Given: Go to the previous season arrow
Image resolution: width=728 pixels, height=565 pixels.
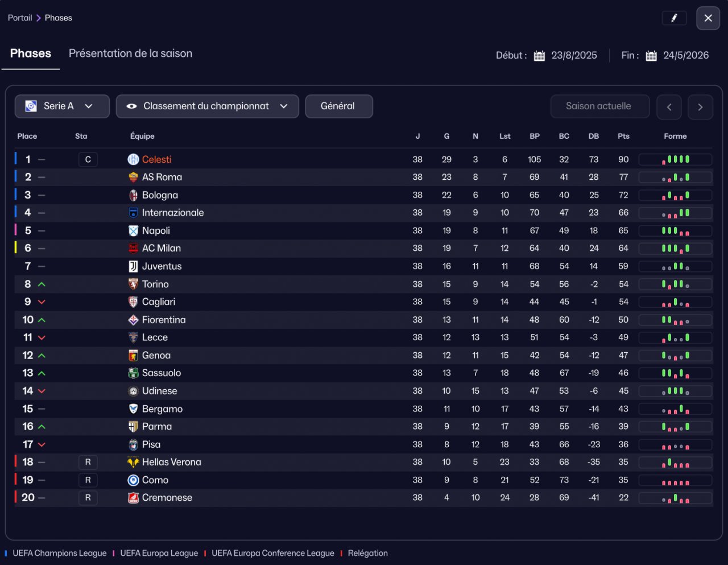Looking at the screenshot, I should pyautogui.click(x=669, y=107).
